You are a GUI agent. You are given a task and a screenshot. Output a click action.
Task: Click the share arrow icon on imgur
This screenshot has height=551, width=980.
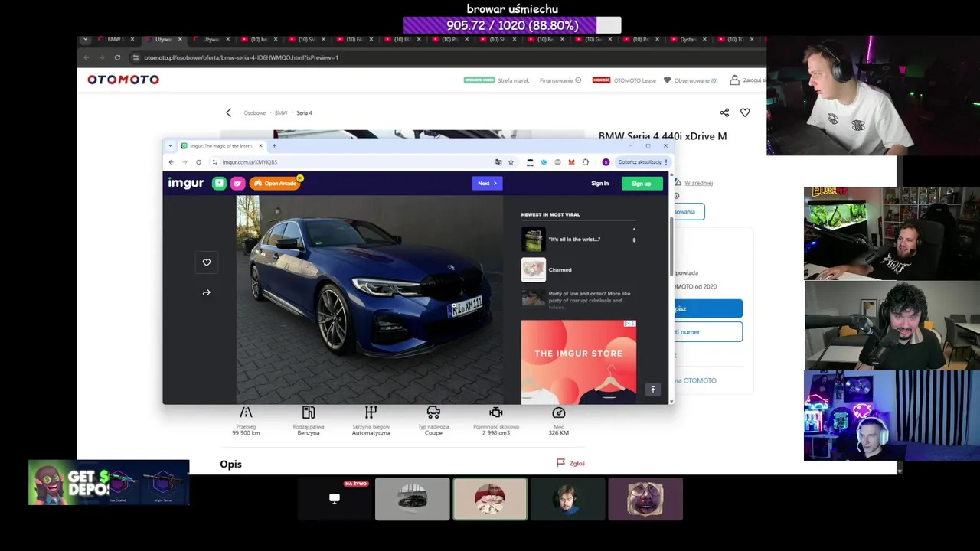[207, 292]
